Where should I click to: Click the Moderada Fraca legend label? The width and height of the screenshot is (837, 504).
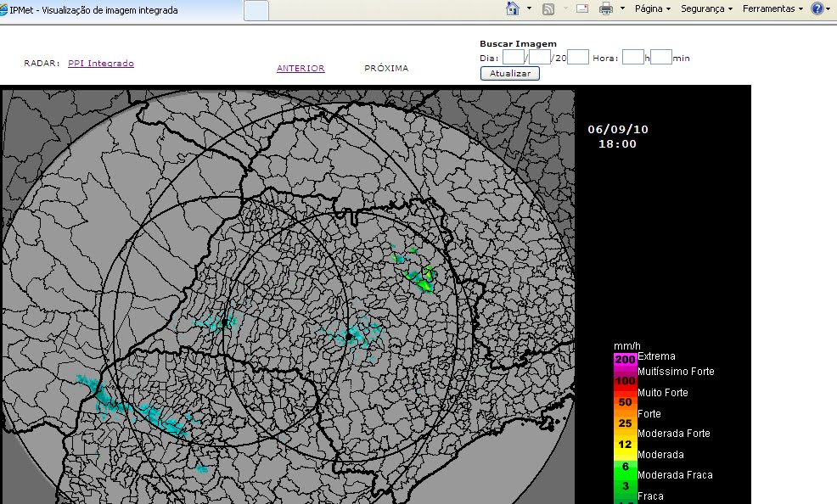(x=675, y=475)
